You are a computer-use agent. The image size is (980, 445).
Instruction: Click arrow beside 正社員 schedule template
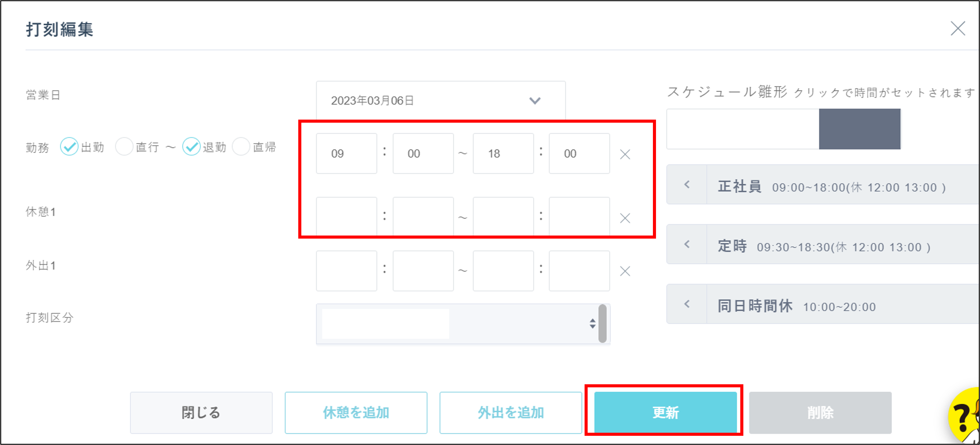tap(687, 185)
